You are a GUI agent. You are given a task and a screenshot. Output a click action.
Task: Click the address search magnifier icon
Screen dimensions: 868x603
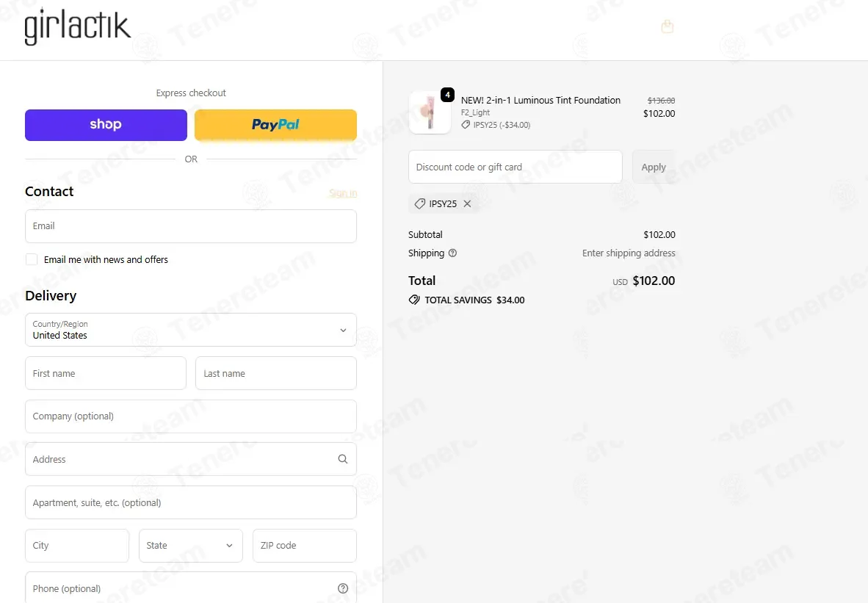click(343, 459)
